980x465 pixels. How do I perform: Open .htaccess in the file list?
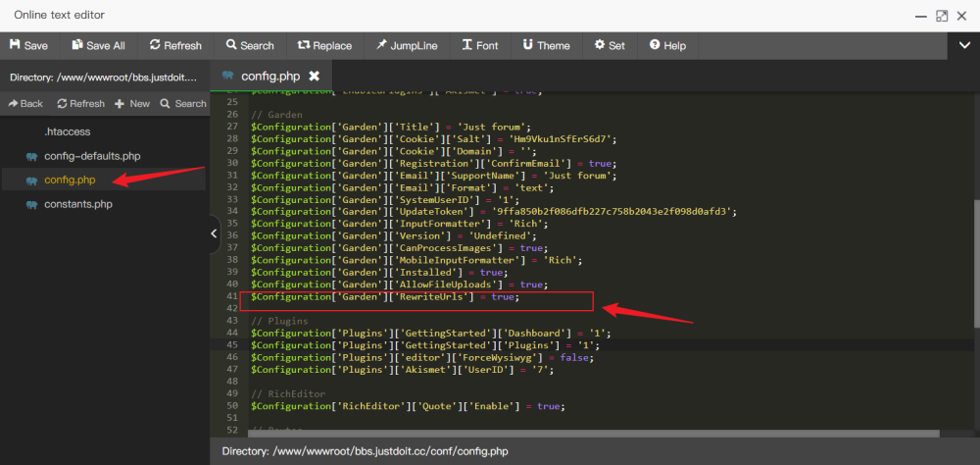tap(67, 130)
